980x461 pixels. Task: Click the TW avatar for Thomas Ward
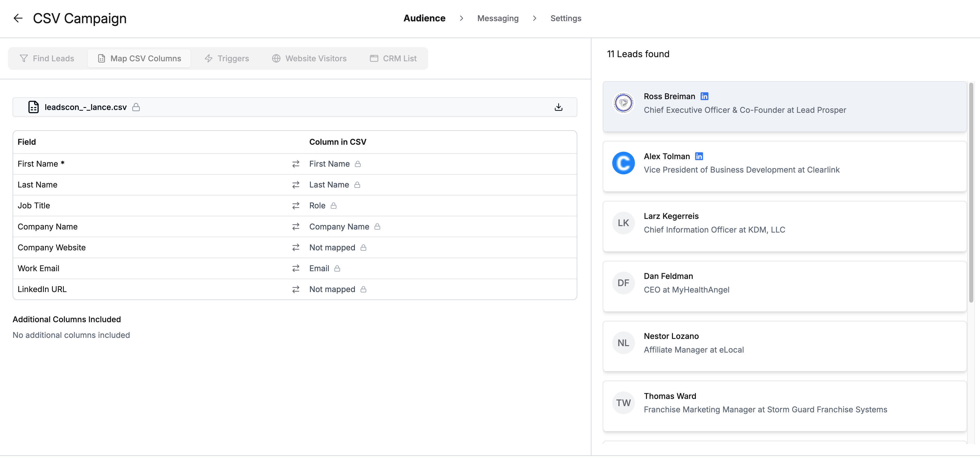624,403
